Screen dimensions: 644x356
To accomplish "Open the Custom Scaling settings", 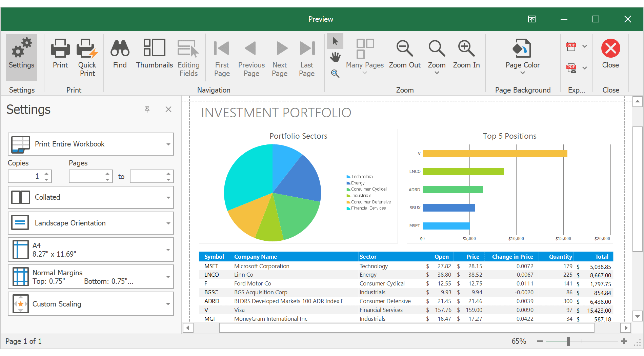I will [x=168, y=304].
